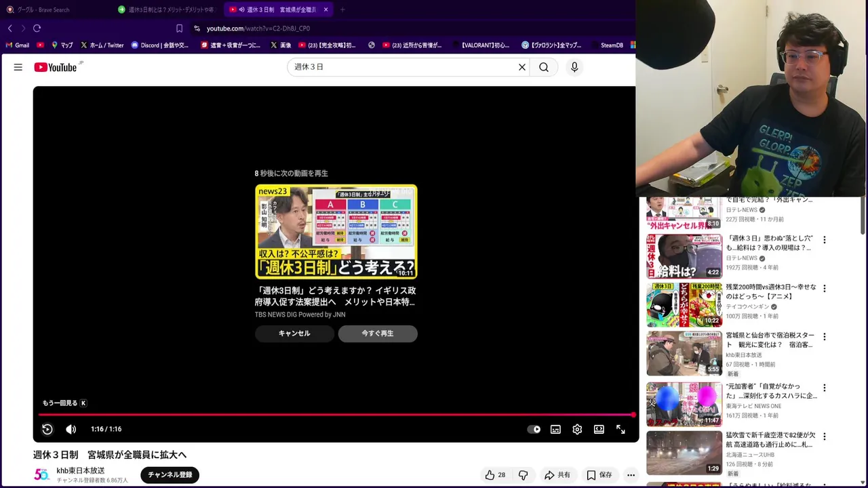Viewport: 868px width, 488px height.
Task: Clear the search box with the X
Action: click(522, 67)
